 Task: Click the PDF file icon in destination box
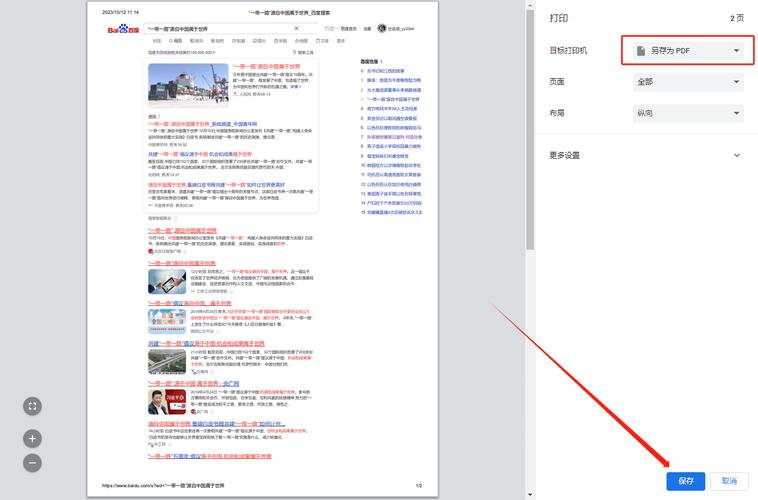640,50
